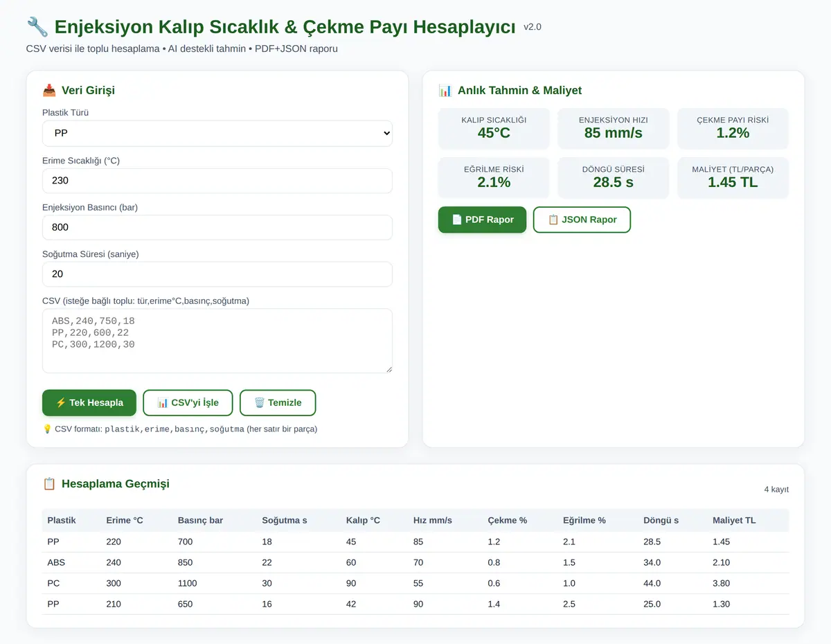Click the '4 kayıt' record count label
This screenshot has width=831, height=644.
click(776, 490)
